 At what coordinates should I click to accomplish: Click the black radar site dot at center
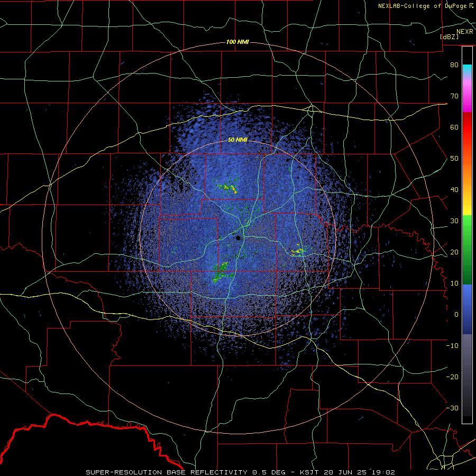tap(239, 237)
